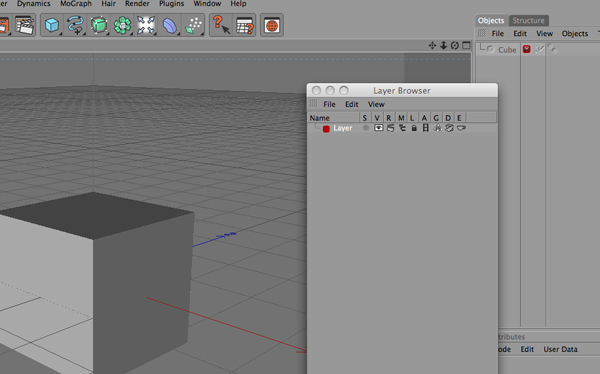600x374 pixels.
Task: Open File menu in Layer Browser
Action: (329, 104)
